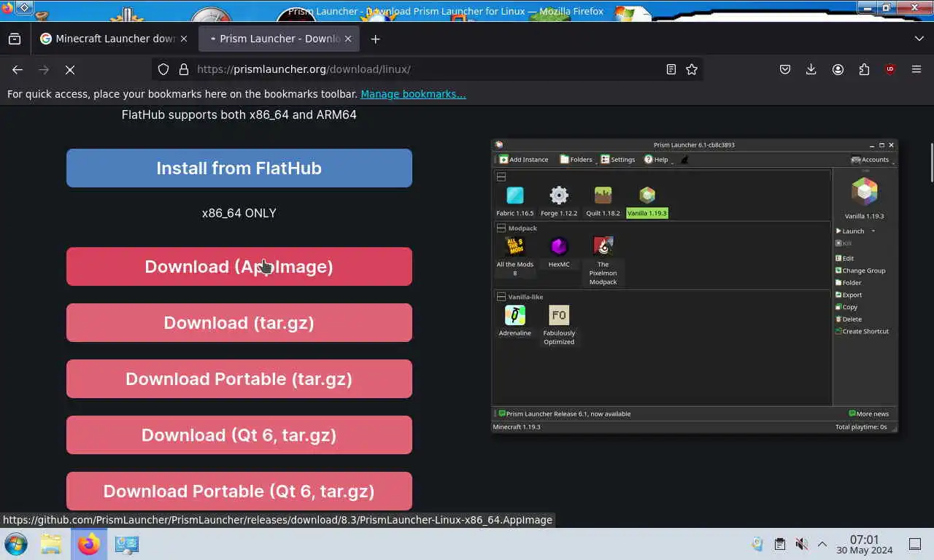Click the tray icon left of clipboard

pos(757,544)
